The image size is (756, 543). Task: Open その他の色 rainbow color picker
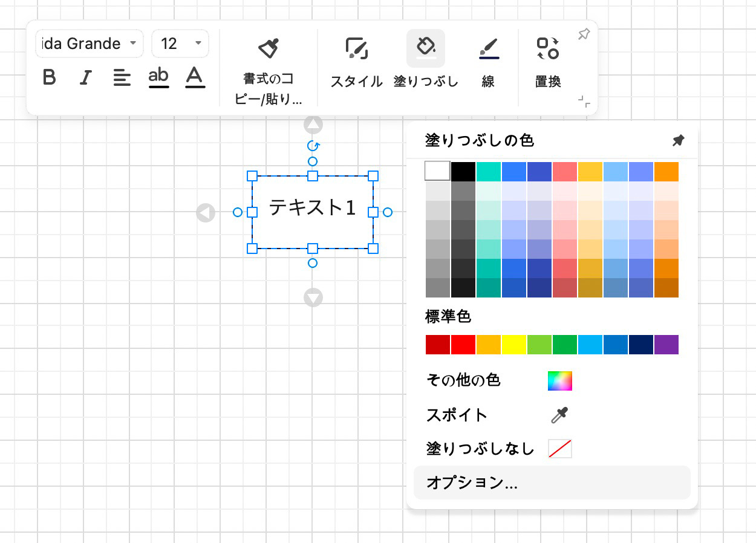click(559, 381)
